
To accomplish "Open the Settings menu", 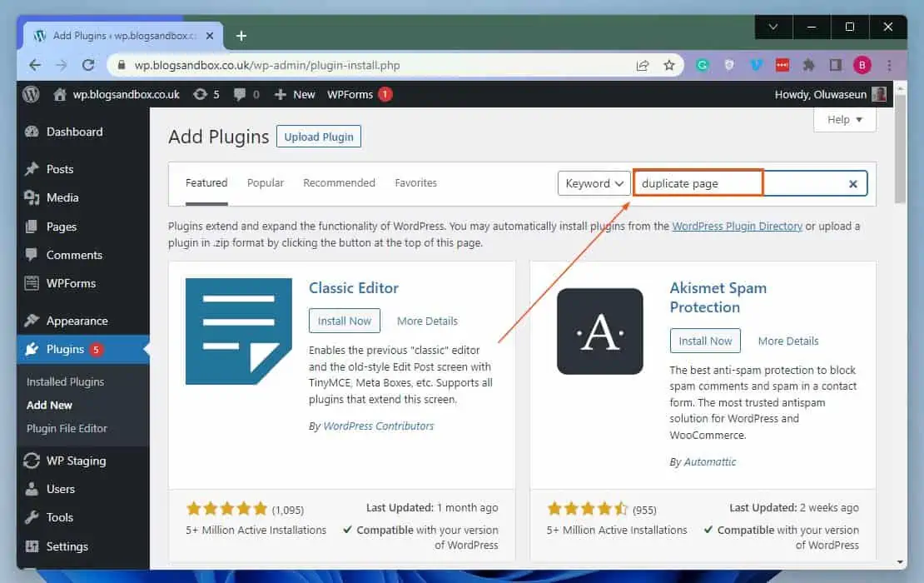I will click(67, 546).
